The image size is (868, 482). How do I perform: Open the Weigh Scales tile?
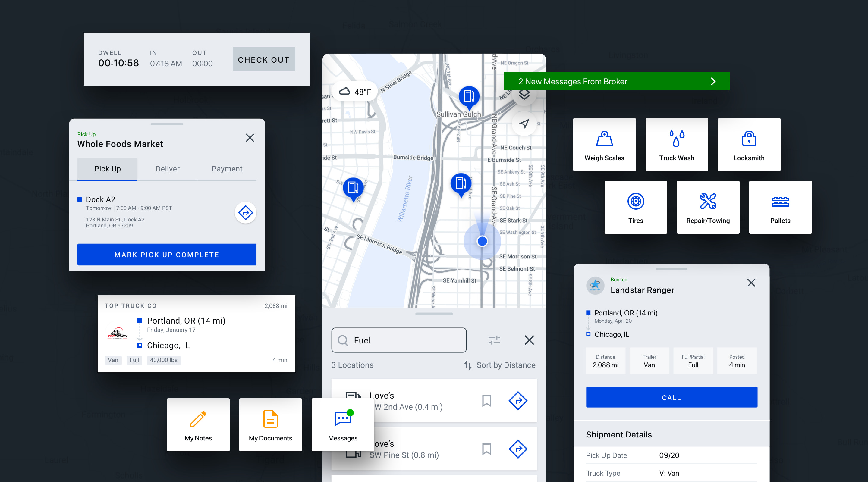[x=604, y=145]
